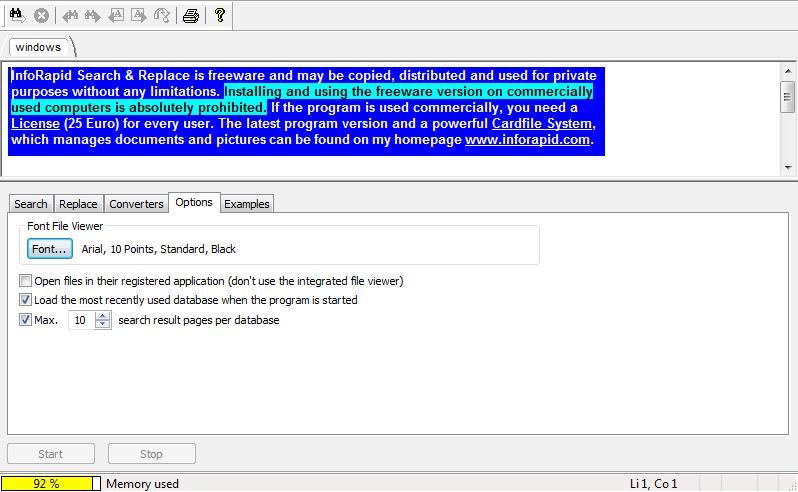The image size is (798, 492).
Task: Enable open files in registered application
Action: pos(25,281)
